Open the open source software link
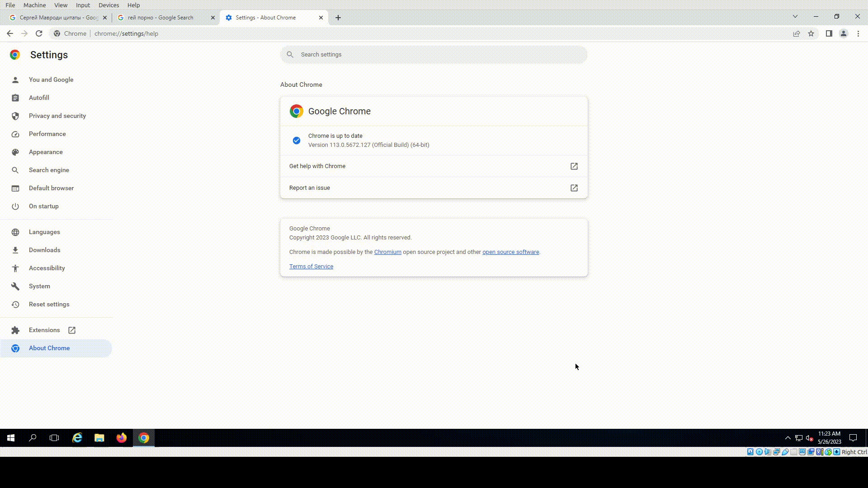Screen dimensions: 868x488 pos(510,252)
